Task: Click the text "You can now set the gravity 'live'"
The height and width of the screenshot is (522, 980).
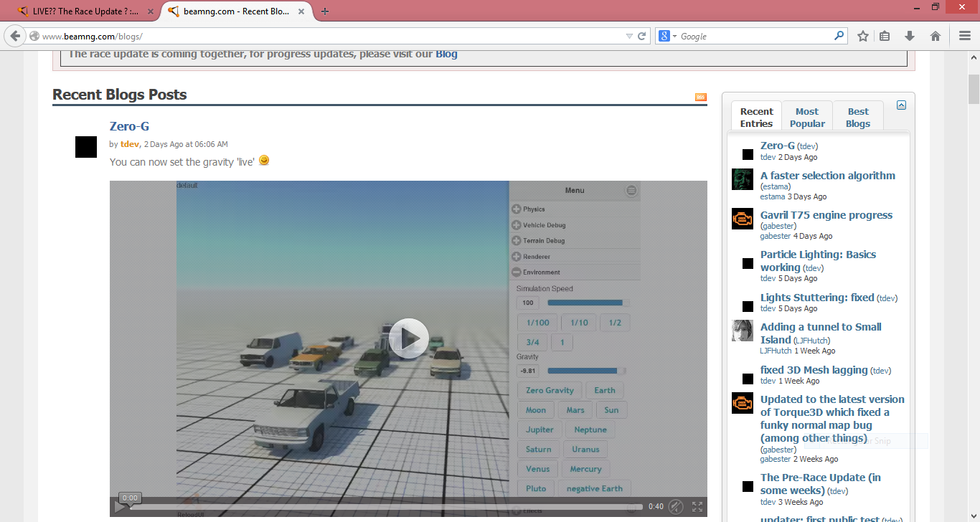Action: click(182, 162)
